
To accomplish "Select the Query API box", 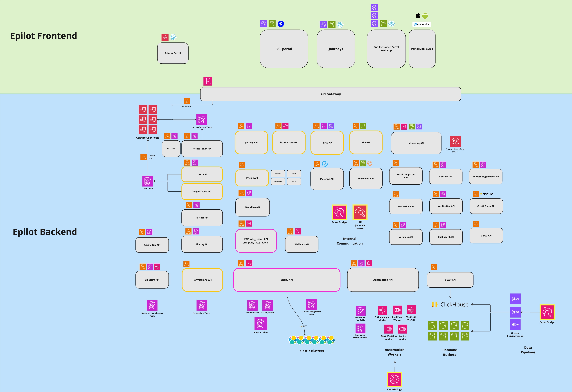I will (450, 280).
